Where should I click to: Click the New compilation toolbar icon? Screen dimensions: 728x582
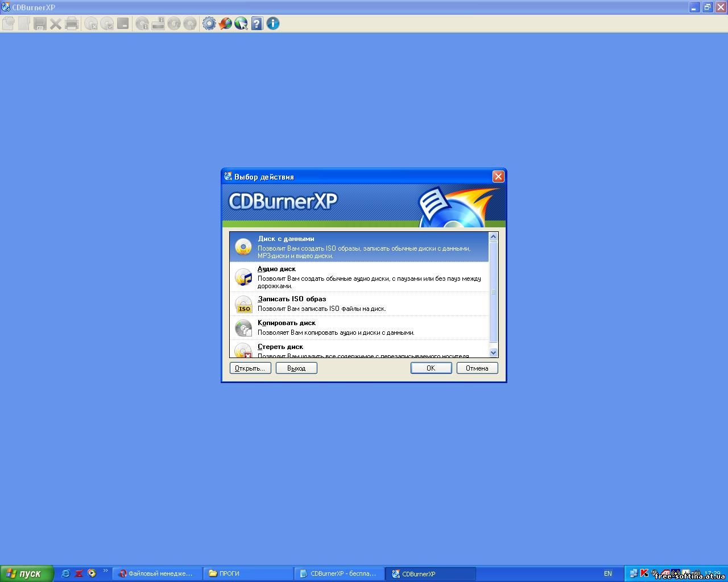[9, 23]
